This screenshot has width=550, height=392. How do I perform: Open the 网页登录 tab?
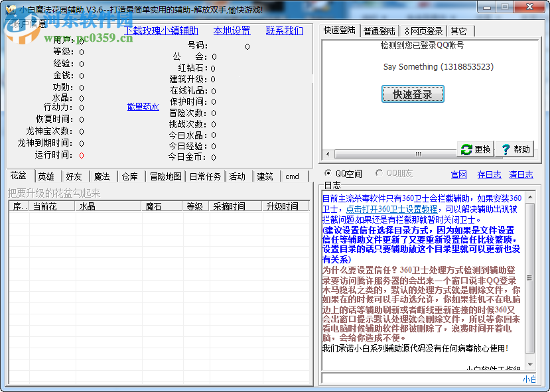423,31
